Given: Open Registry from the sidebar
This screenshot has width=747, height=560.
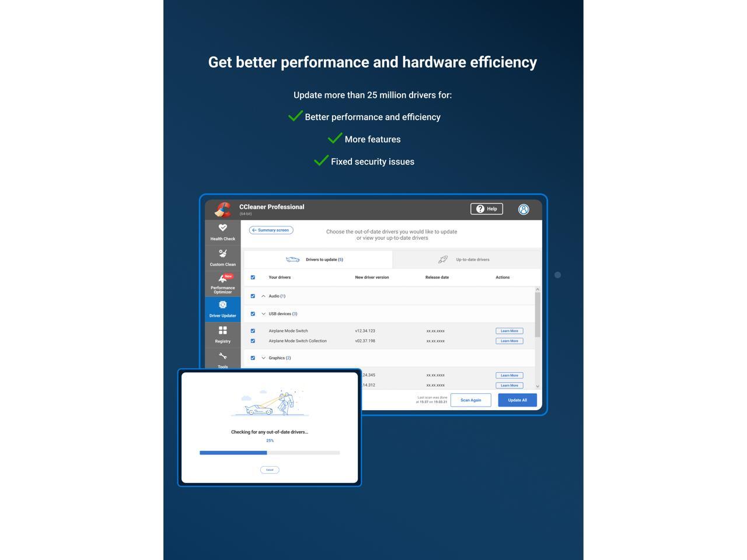Looking at the screenshot, I should (x=222, y=330).
